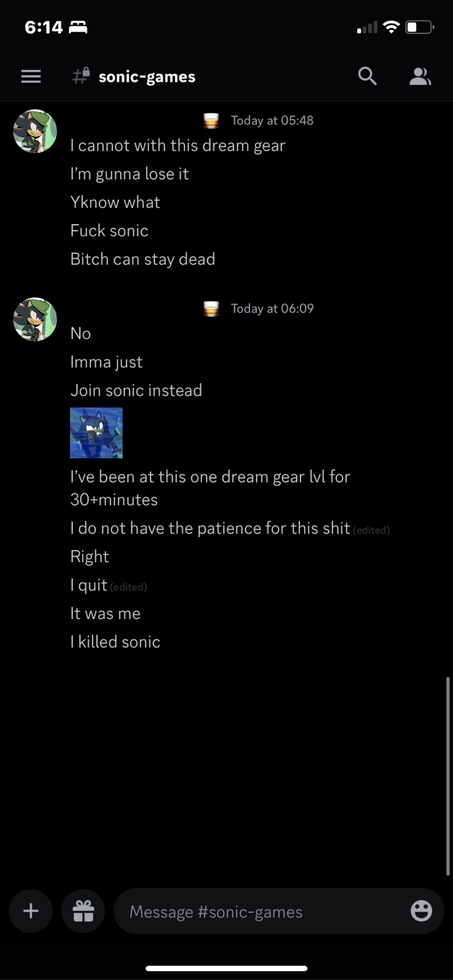Open the hamburger menu for server list
Screen dimensions: 453x980
coord(31,77)
